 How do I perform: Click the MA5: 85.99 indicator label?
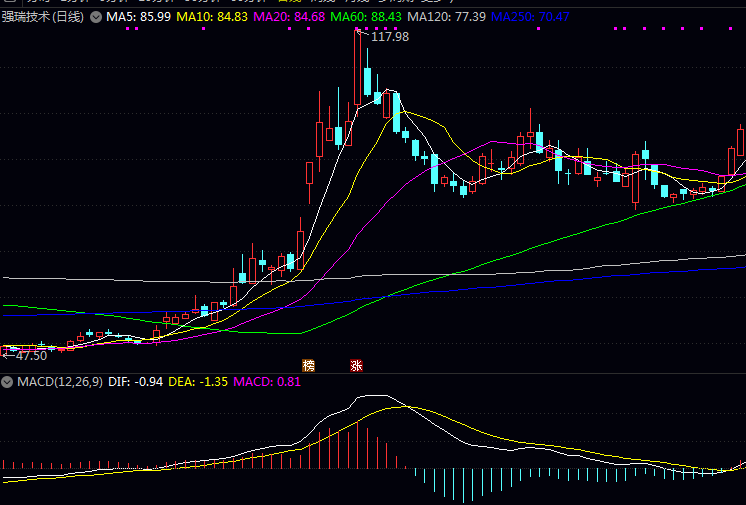coord(138,17)
